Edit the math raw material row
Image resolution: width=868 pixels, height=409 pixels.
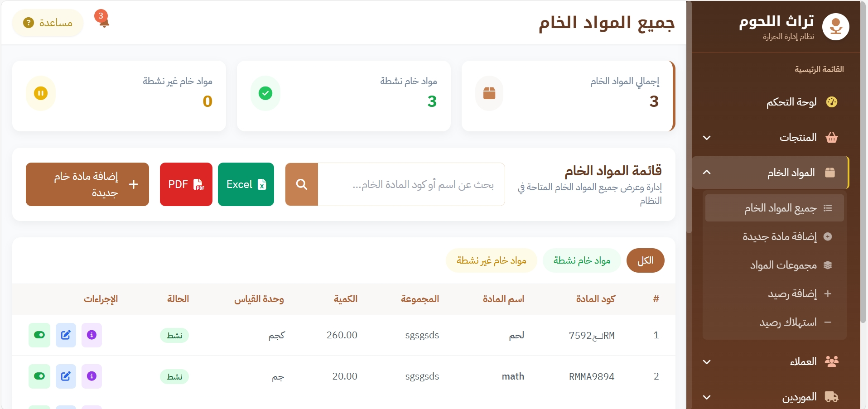66,376
